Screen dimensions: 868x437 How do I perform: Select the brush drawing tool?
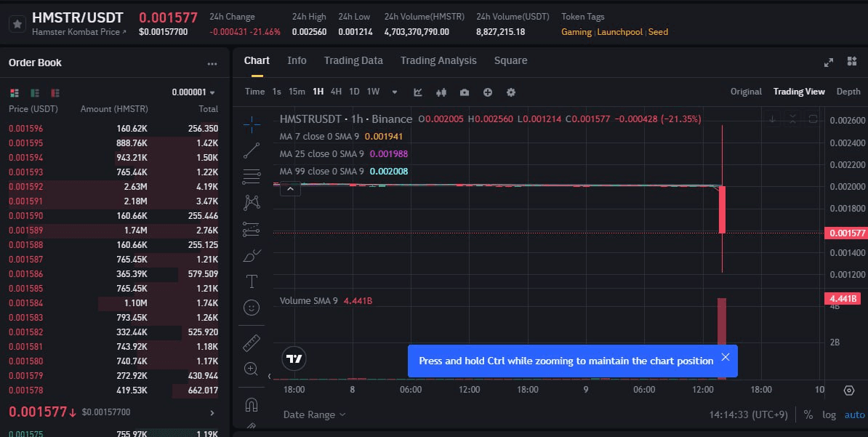click(x=252, y=255)
